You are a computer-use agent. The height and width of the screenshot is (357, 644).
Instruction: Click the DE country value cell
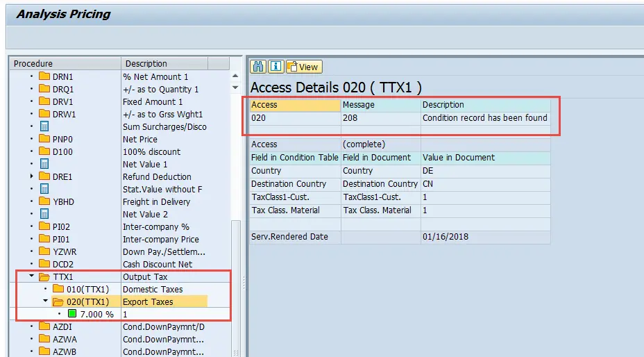485,171
